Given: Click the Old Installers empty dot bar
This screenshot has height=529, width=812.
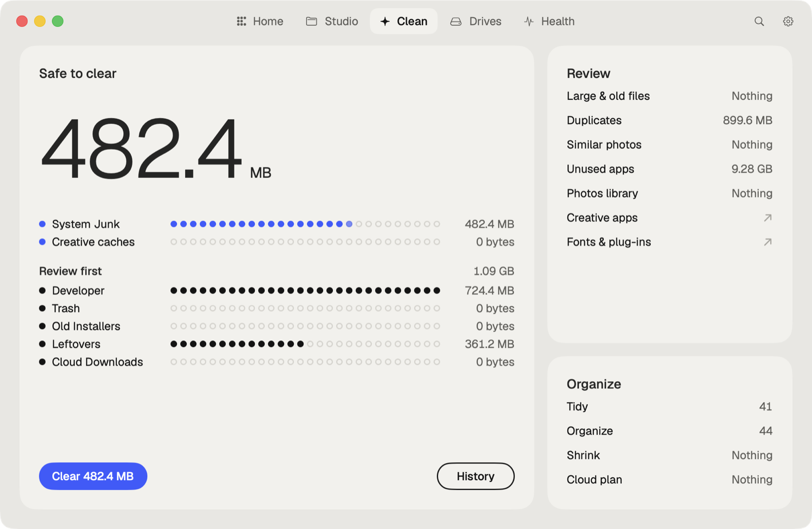Looking at the screenshot, I should [x=305, y=326].
